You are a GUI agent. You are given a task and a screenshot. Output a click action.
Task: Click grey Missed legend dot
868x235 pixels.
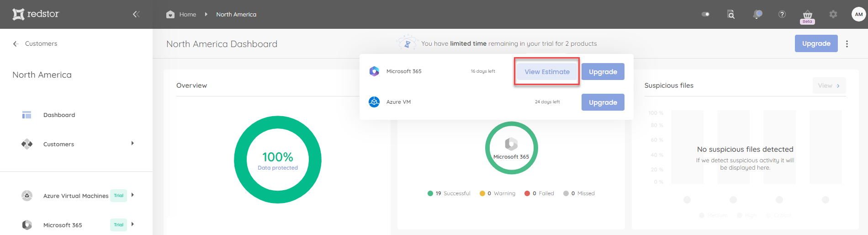[566, 193]
